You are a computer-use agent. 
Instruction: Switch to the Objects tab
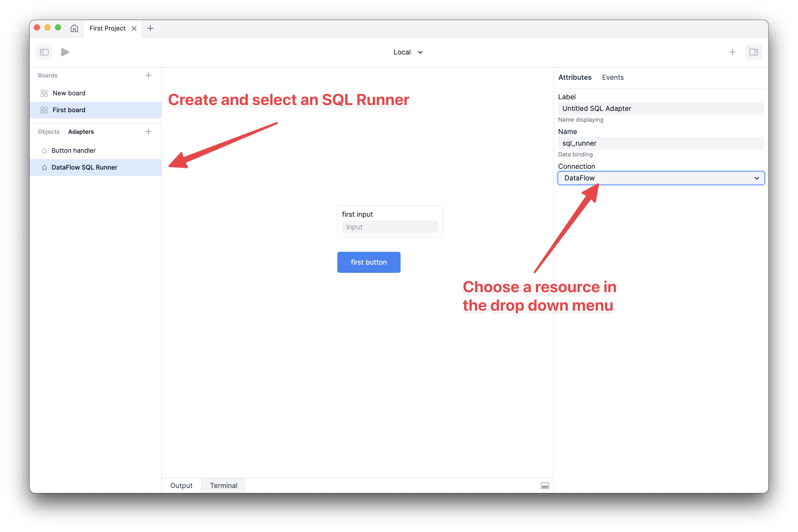point(48,132)
